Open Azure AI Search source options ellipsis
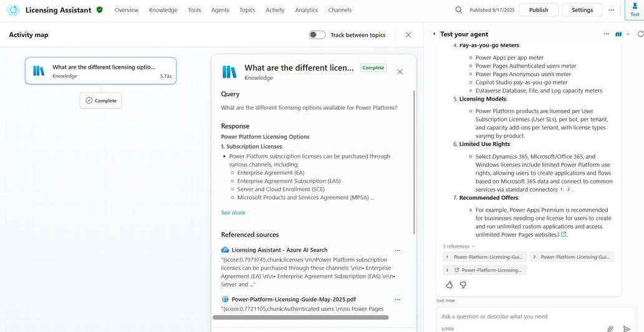644x332 pixels. [x=397, y=250]
